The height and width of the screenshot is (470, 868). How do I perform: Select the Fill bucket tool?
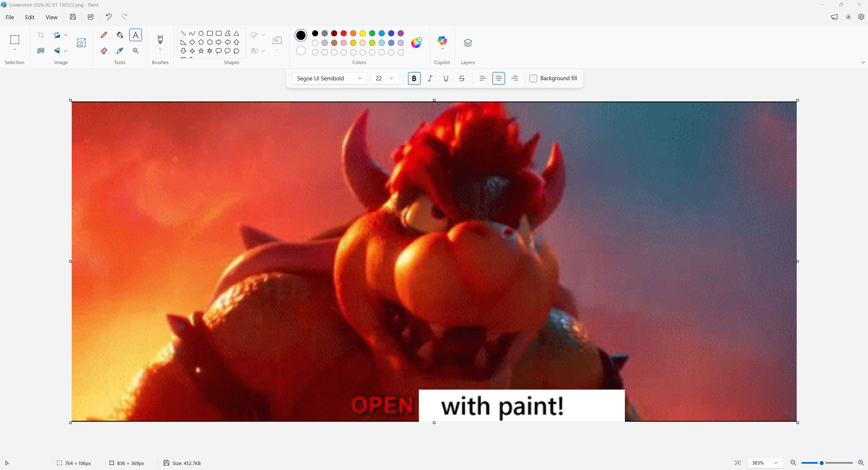point(120,35)
